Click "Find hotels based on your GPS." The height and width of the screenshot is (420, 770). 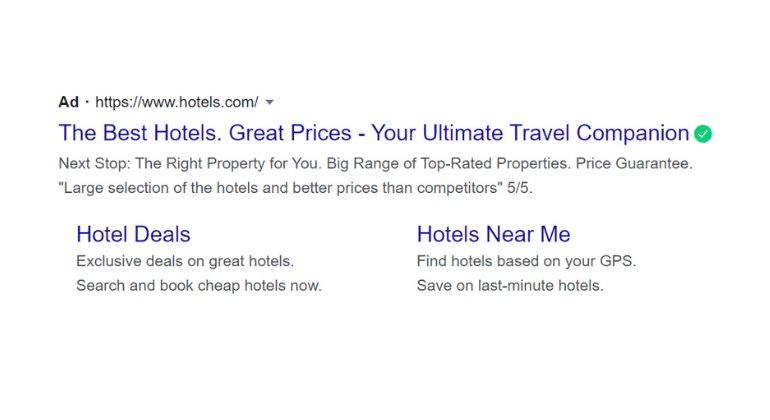tap(526, 261)
